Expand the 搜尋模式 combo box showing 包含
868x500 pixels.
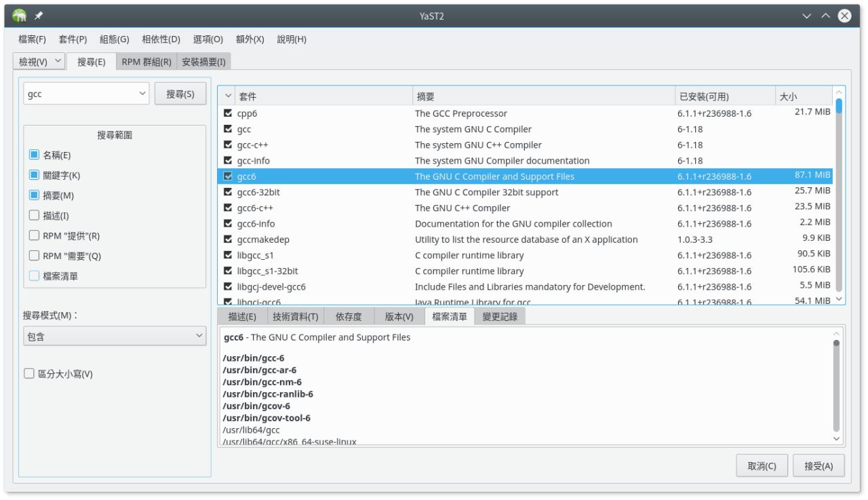[114, 336]
